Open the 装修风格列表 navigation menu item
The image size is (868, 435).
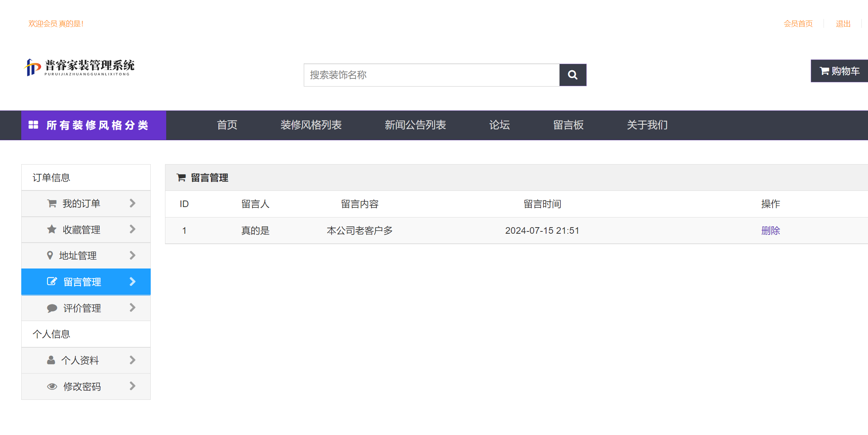click(311, 125)
